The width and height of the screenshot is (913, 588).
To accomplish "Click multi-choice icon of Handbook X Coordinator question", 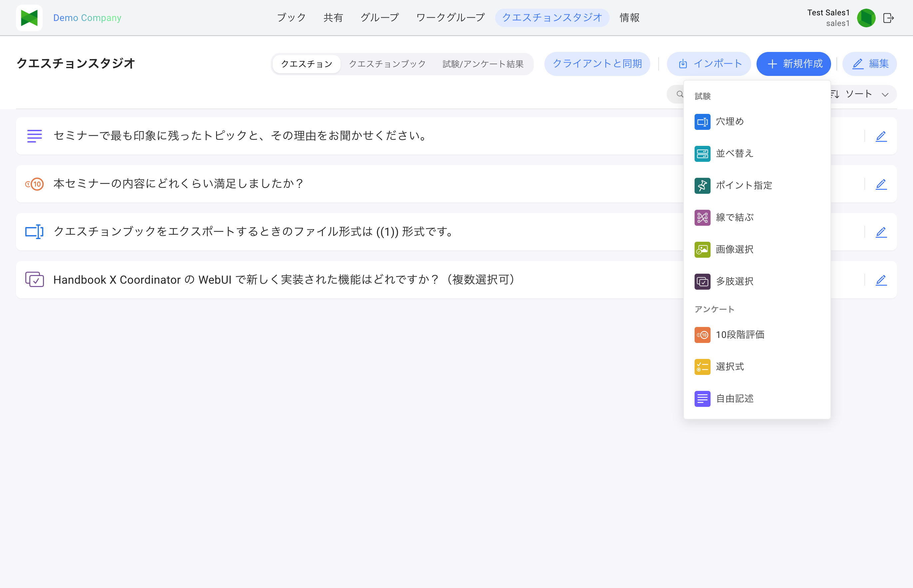I will tap(34, 279).
